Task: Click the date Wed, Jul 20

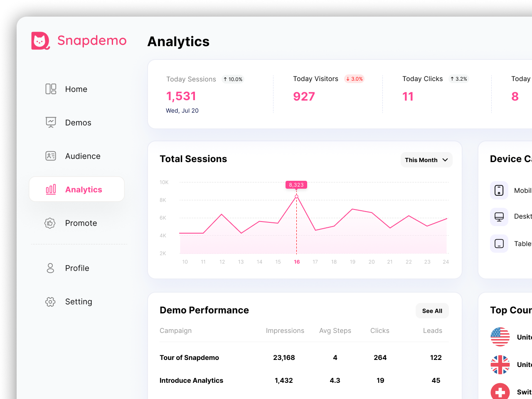Action: tap(182, 111)
